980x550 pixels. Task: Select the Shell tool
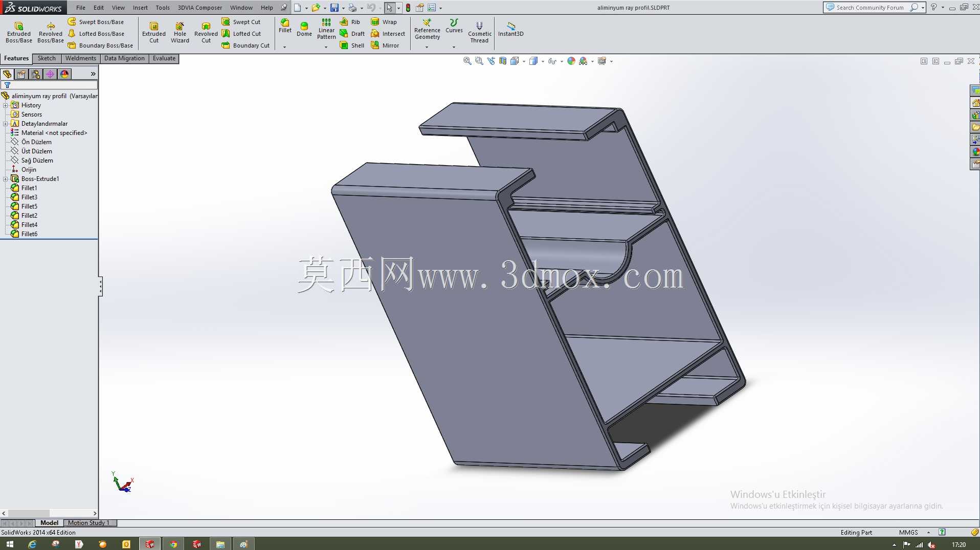pos(352,45)
